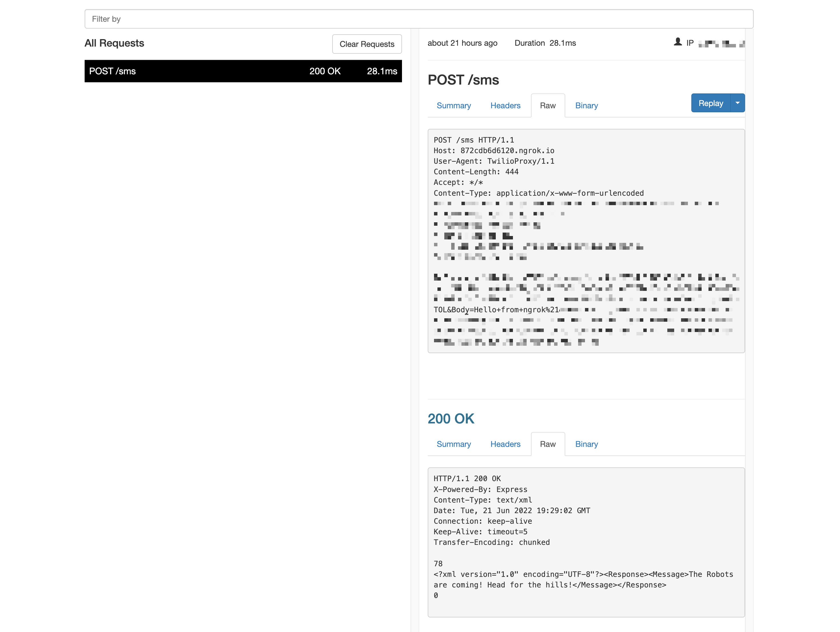
Task: Click the Replay button
Action: [x=710, y=103]
